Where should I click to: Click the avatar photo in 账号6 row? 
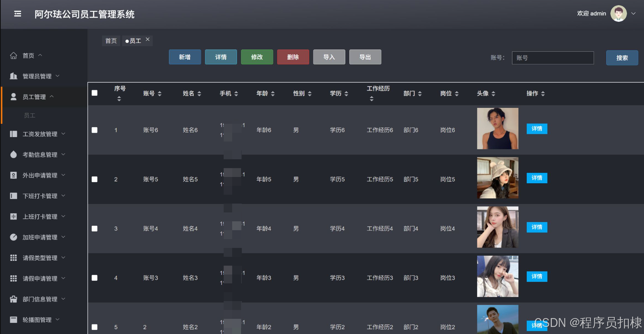coord(498,129)
